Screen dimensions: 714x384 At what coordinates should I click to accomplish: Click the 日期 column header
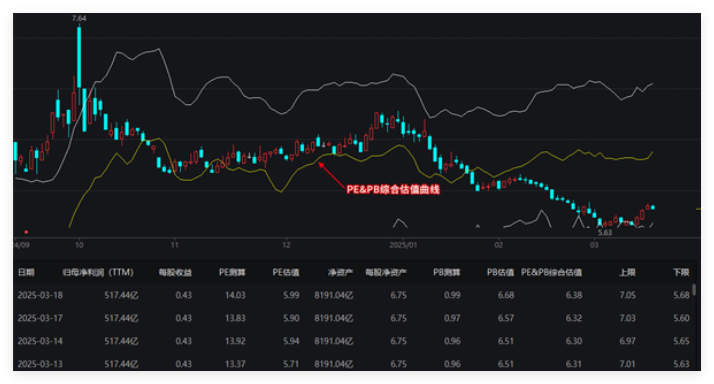pyautogui.click(x=26, y=272)
